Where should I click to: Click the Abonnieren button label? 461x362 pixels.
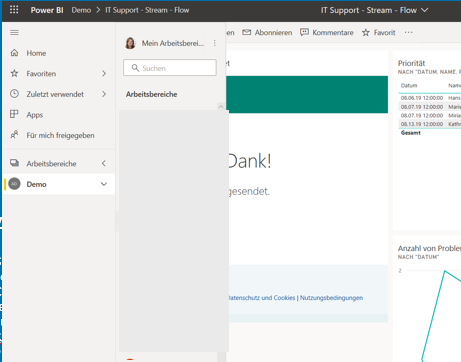click(x=273, y=32)
